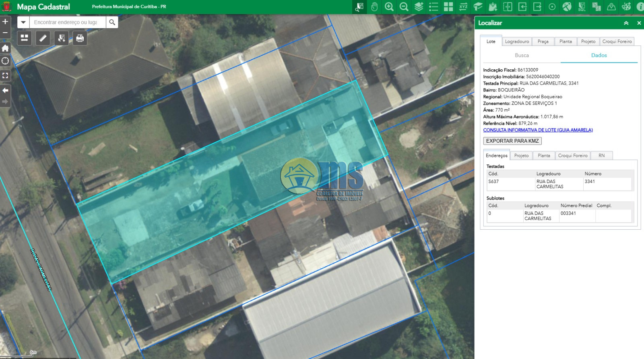Open the basemap gallery grid icon
This screenshot has width=644, height=359.
(448, 7)
